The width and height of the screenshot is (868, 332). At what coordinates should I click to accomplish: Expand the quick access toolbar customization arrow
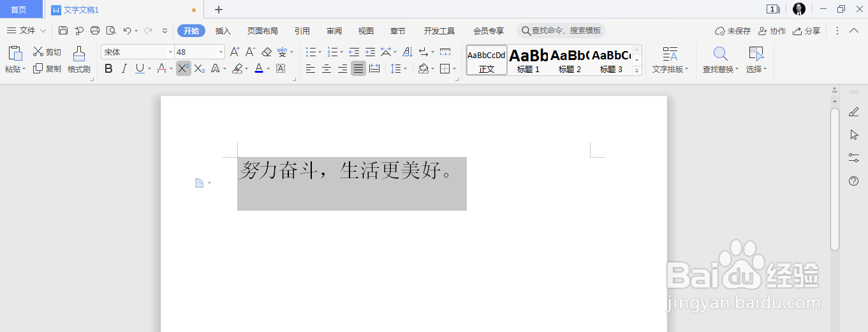click(x=165, y=31)
